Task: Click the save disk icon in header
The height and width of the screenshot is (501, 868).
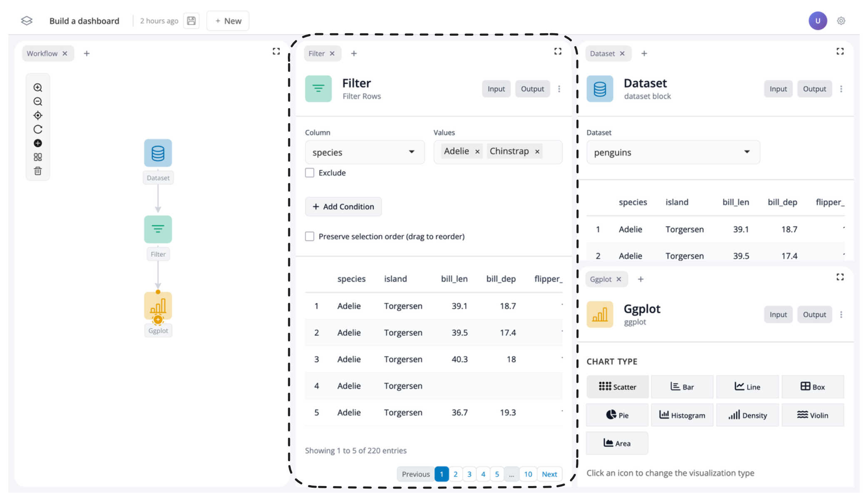Action: [191, 21]
